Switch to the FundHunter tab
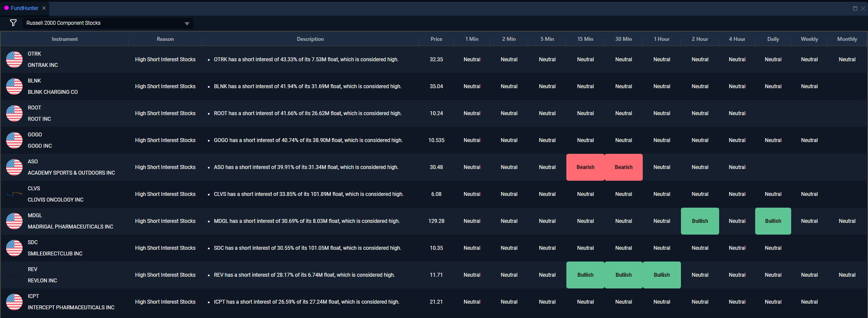868x318 pixels. click(24, 8)
